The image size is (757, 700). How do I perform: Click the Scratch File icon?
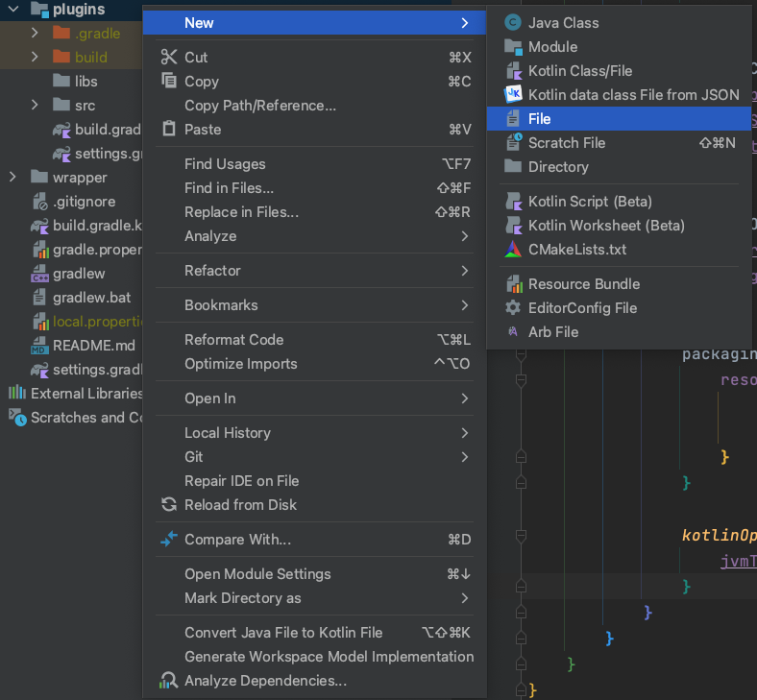[514, 142]
